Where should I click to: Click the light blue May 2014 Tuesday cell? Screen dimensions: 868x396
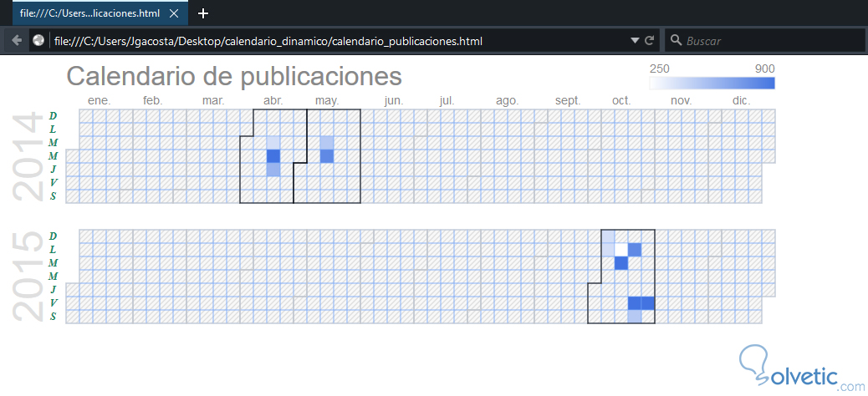pos(327,143)
